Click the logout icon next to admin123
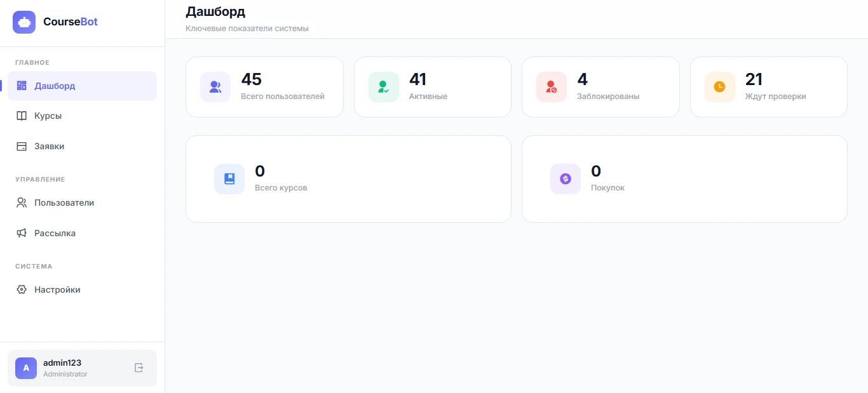 click(x=139, y=368)
